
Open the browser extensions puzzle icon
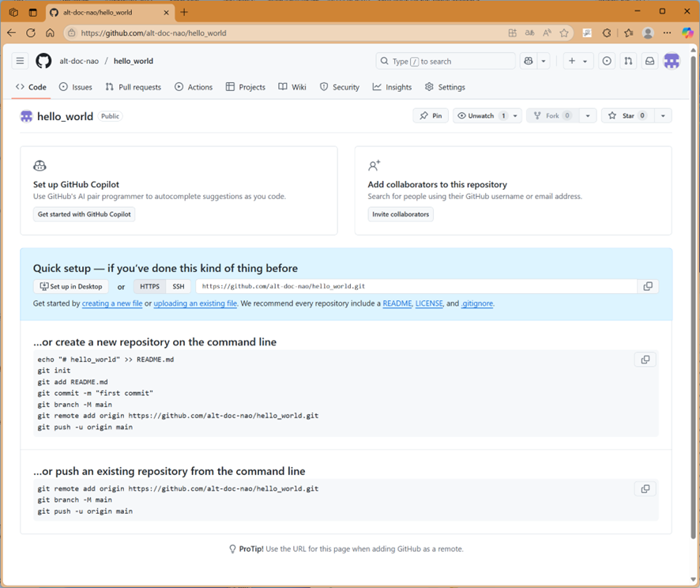click(606, 32)
